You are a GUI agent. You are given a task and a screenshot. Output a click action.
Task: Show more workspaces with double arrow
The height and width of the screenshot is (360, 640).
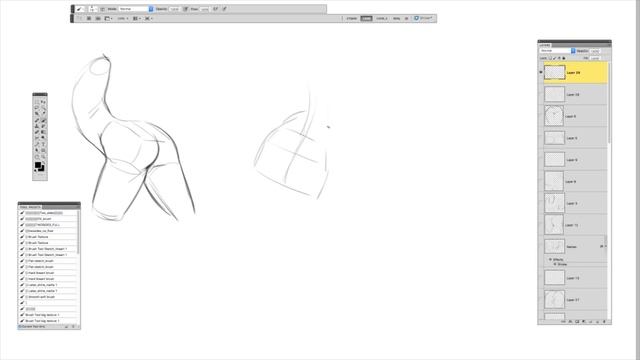click(407, 18)
